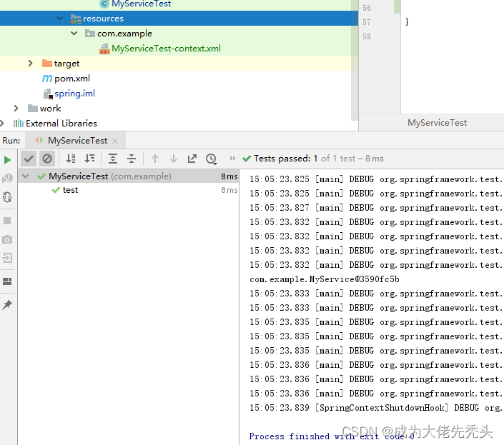Image resolution: width=504 pixels, height=445 pixels.
Task: Go to next failed test arrow
Action: point(174,159)
